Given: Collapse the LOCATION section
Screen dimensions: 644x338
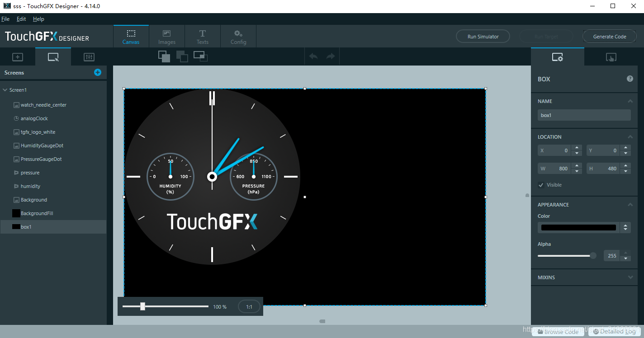Looking at the screenshot, I should (x=630, y=137).
